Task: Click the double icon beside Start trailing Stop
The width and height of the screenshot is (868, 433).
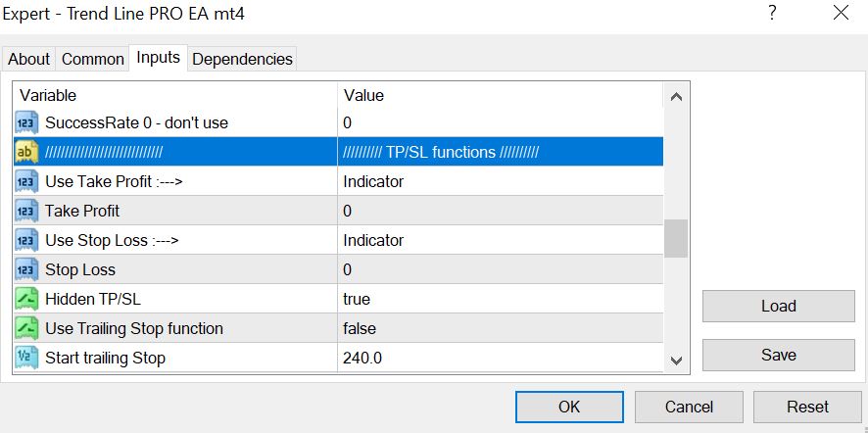Action: (x=26, y=358)
